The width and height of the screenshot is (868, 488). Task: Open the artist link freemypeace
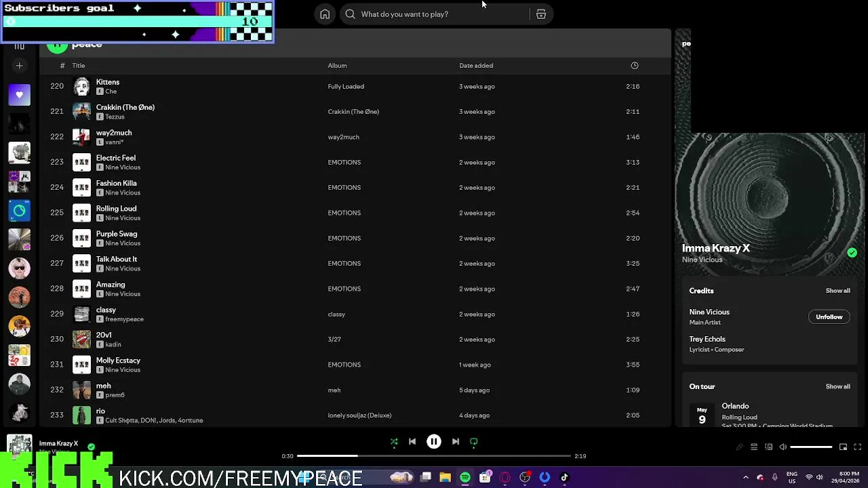[x=124, y=319]
